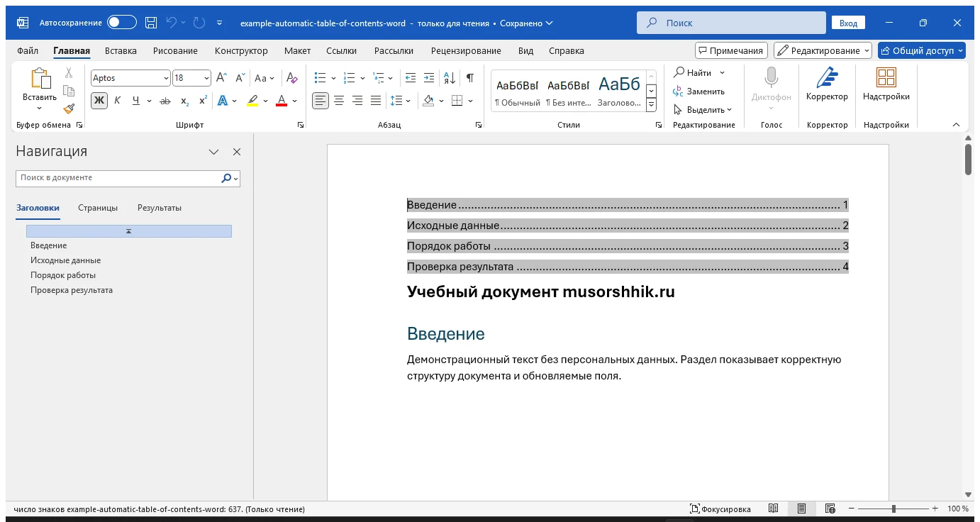Viewport: 980px width, 522px height.
Task: Open font size 18 dropdown
Action: pyautogui.click(x=206, y=78)
